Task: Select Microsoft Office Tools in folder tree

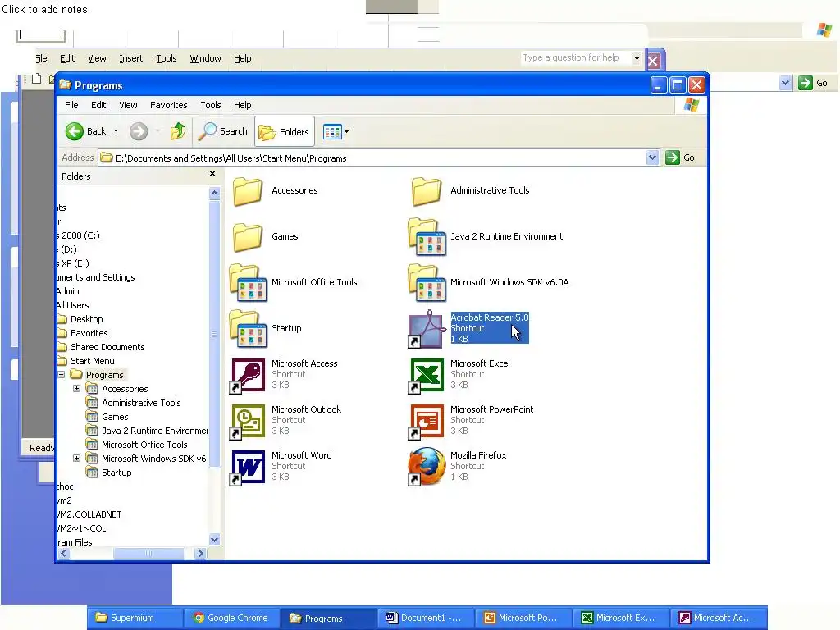Action: (144, 445)
